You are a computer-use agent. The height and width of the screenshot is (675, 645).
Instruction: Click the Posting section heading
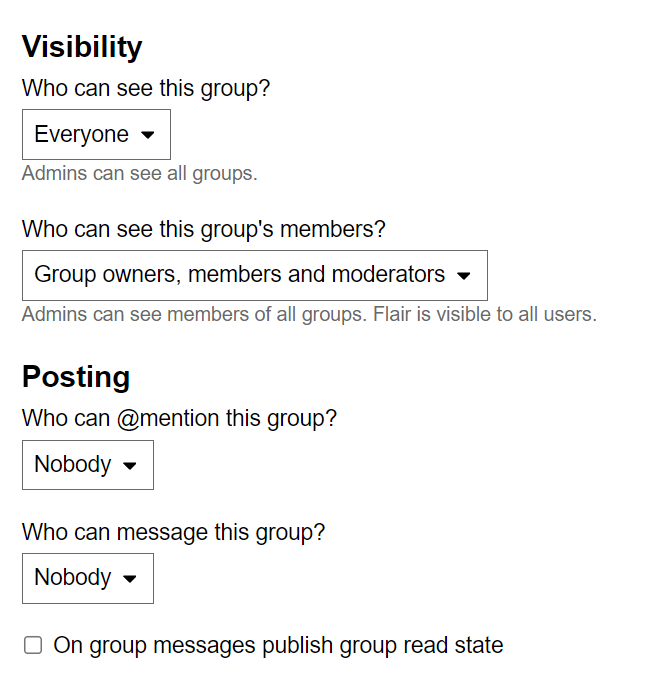[76, 377]
